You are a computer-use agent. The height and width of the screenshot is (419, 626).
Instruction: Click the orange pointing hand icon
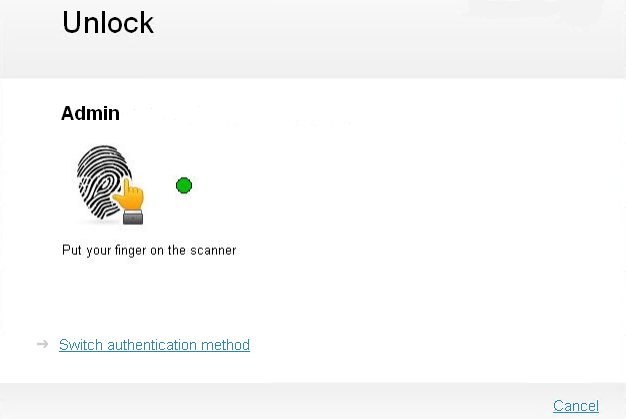[129, 196]
